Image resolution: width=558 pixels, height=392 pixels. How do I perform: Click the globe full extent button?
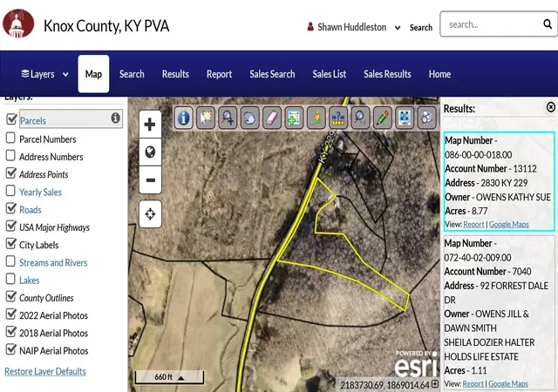tap(150, 152)
